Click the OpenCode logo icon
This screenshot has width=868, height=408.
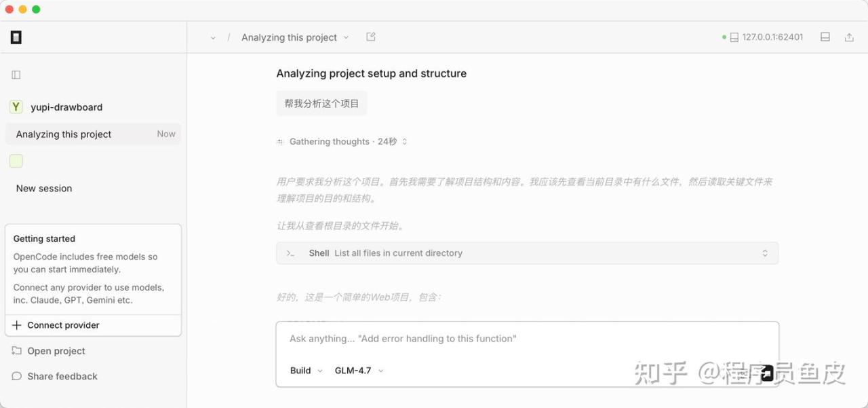point(16,37)
